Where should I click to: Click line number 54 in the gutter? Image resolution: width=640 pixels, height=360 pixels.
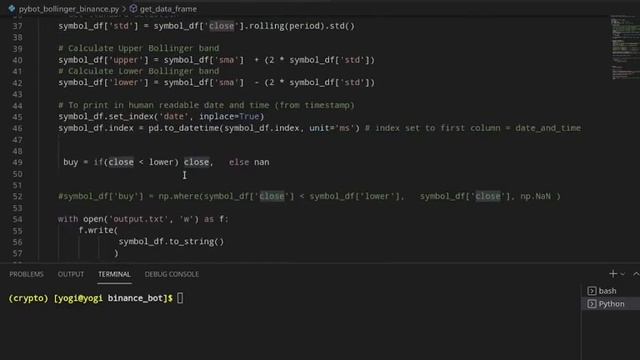tap(18, 219)
